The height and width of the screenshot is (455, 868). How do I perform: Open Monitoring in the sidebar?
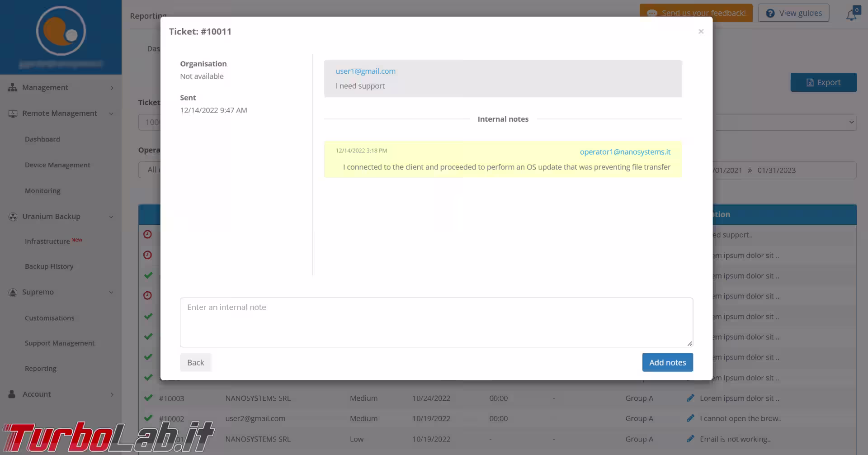click(42, 191)
